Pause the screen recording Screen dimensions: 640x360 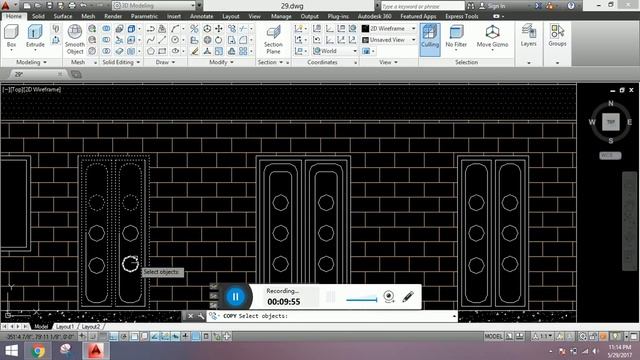click(x=235, y=296)
